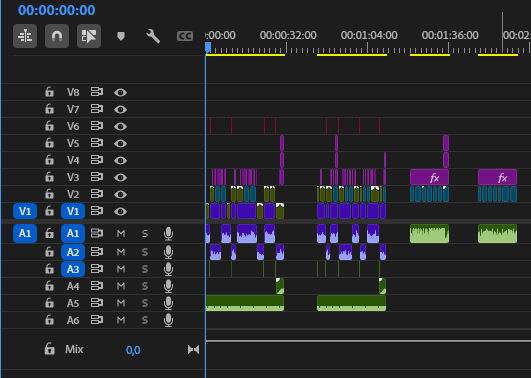531x378 pixels.
Task: Enable voice-over record on track A6
Action: coord(168,320)
